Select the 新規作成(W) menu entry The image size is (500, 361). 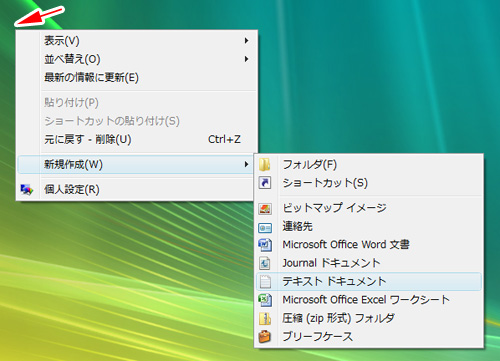click(136, 164)
